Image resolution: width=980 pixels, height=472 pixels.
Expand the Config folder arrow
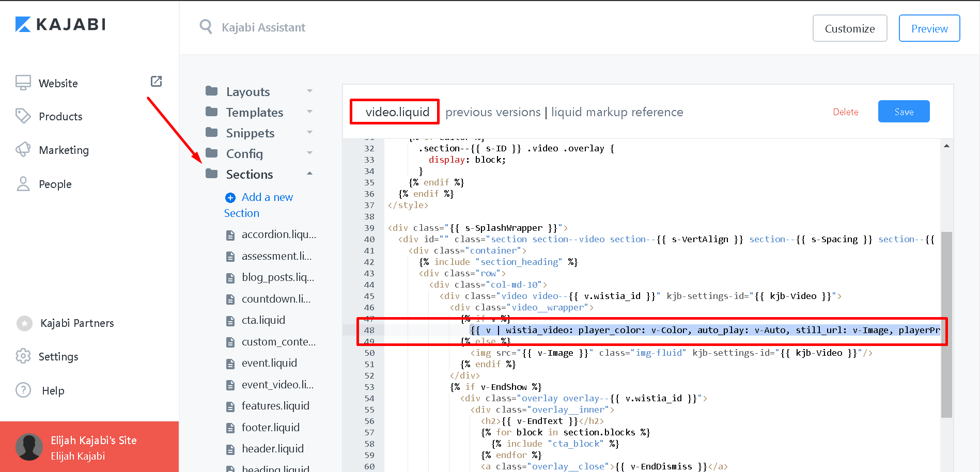309,153
